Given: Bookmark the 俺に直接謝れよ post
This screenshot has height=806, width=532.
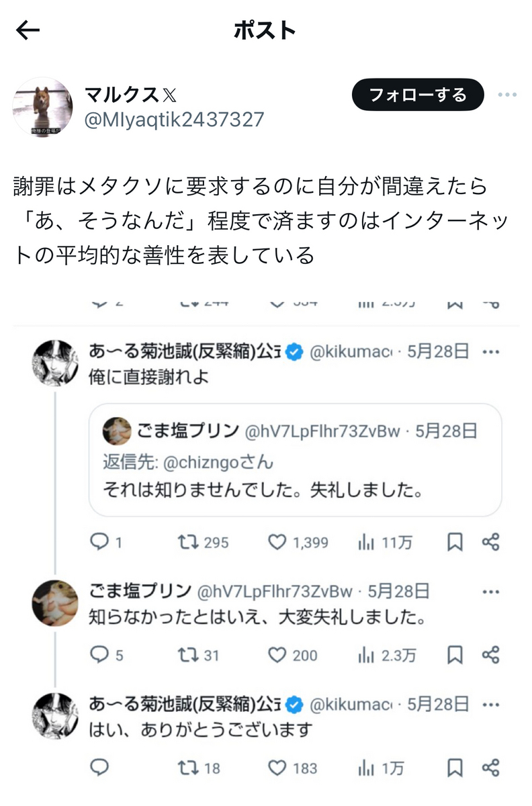Looking at the screenshot, I should tap(455, 542).
